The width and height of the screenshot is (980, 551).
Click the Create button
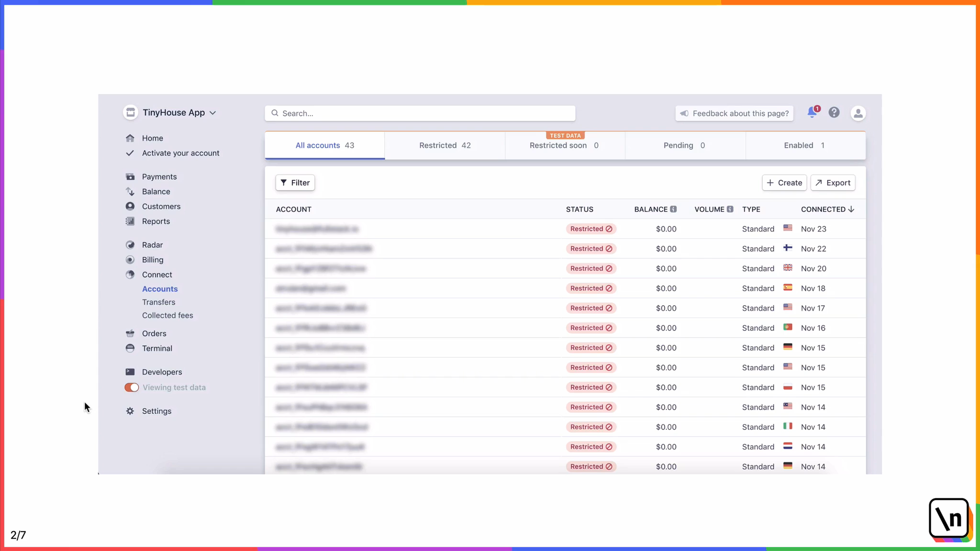(x=784, y=183)
